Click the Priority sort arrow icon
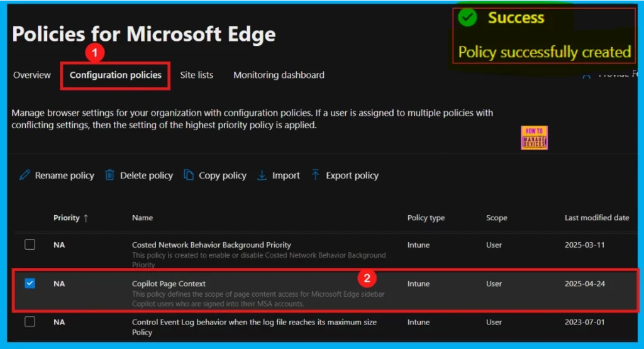 coord(86,218)
